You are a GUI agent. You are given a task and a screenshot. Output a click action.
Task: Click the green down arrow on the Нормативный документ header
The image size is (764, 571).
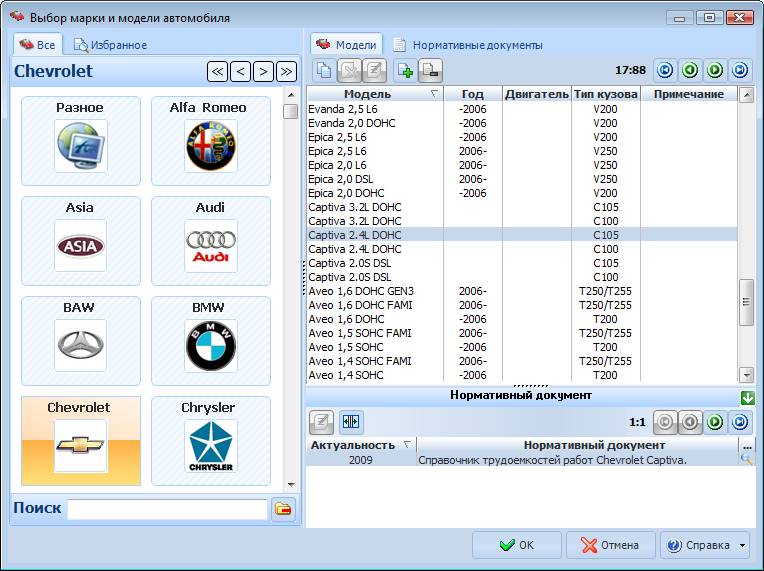pyautogui.click(x=747, y=397)
